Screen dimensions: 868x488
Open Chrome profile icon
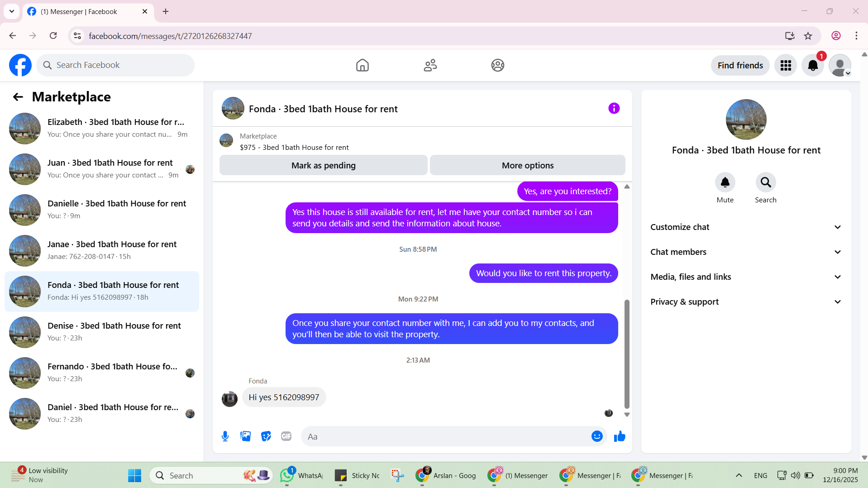[836, 36]
